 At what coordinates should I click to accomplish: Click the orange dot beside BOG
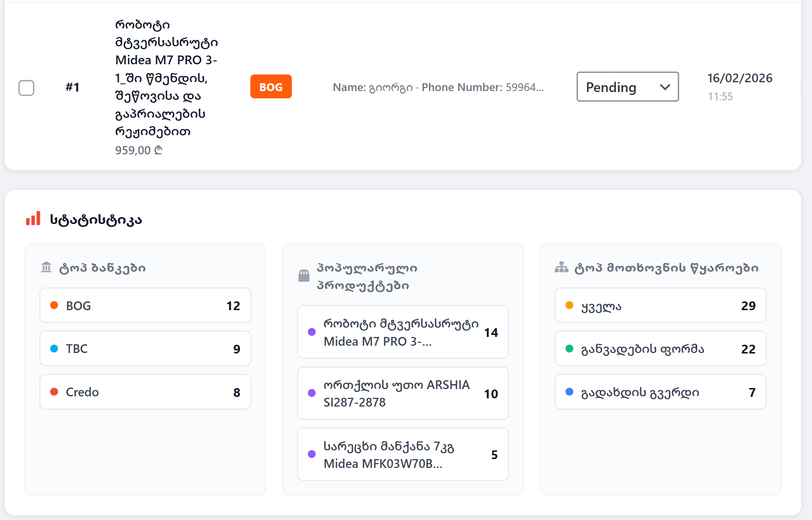point(54,305)
